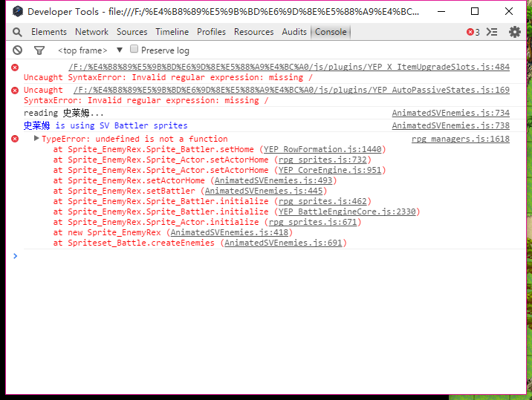Click the console input prompt
Screen dimensions: 532x400
tap(271, 256)
